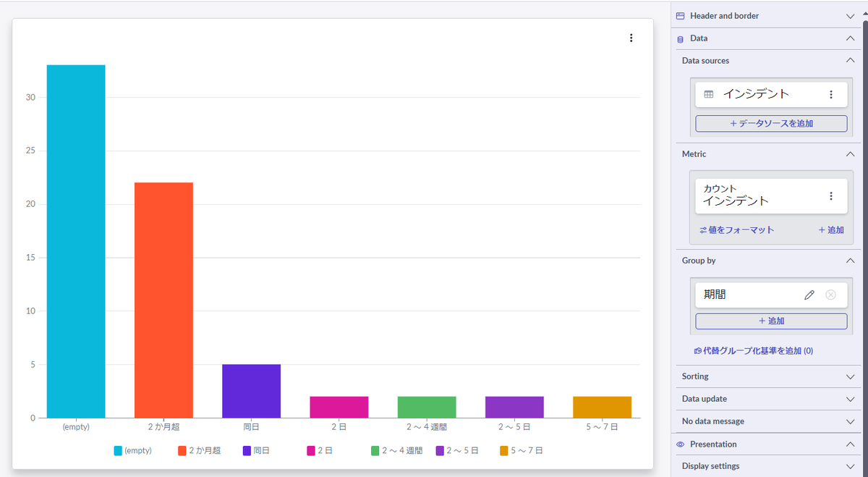Click the pink 2 日 bar

pyautogui.click(x=339, y=407)
